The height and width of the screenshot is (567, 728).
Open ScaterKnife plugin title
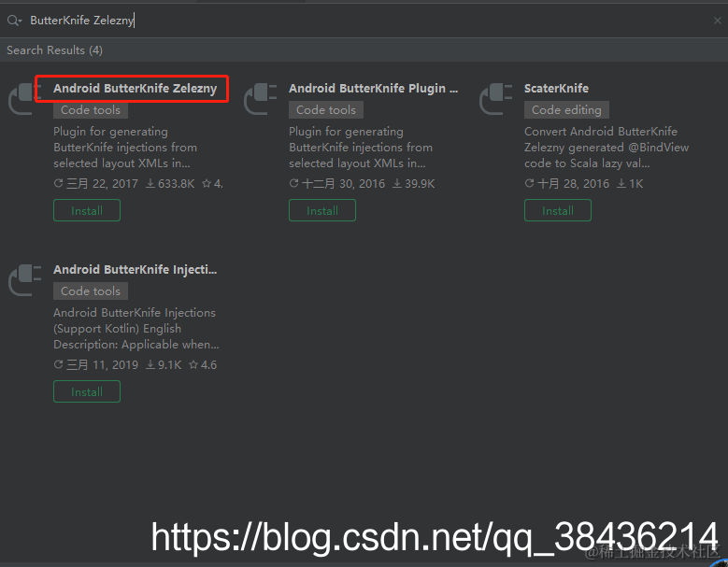(556, 89)
